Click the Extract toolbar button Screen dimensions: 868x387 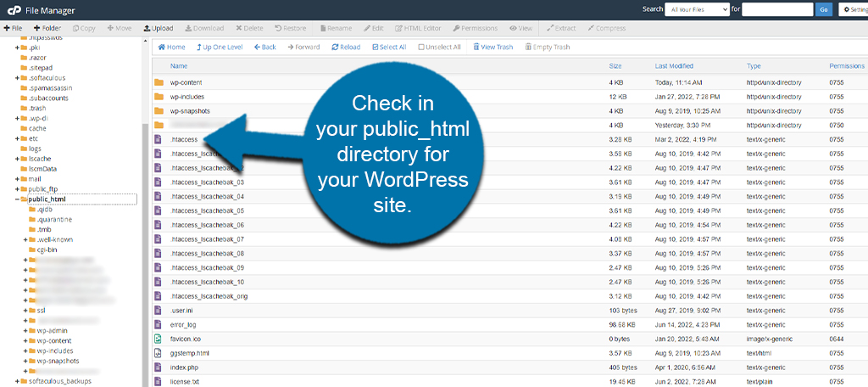[x=561, y=28]
